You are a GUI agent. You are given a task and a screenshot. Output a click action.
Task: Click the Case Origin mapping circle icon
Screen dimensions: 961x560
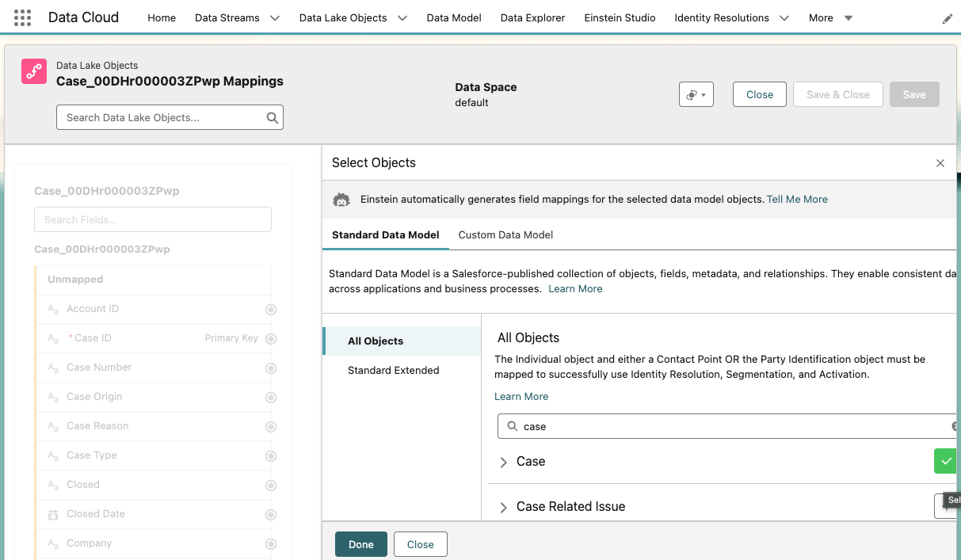click(x=271, y=398)
